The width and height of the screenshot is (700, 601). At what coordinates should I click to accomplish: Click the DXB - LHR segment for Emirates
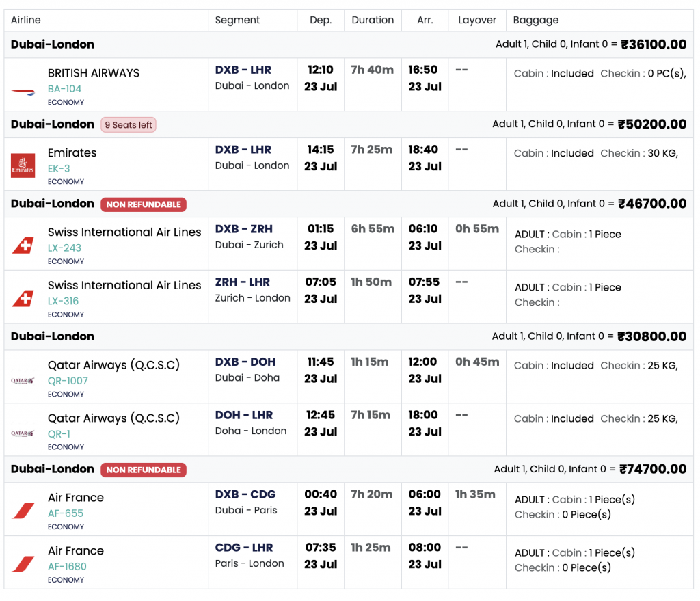click(x=243, y=150)
